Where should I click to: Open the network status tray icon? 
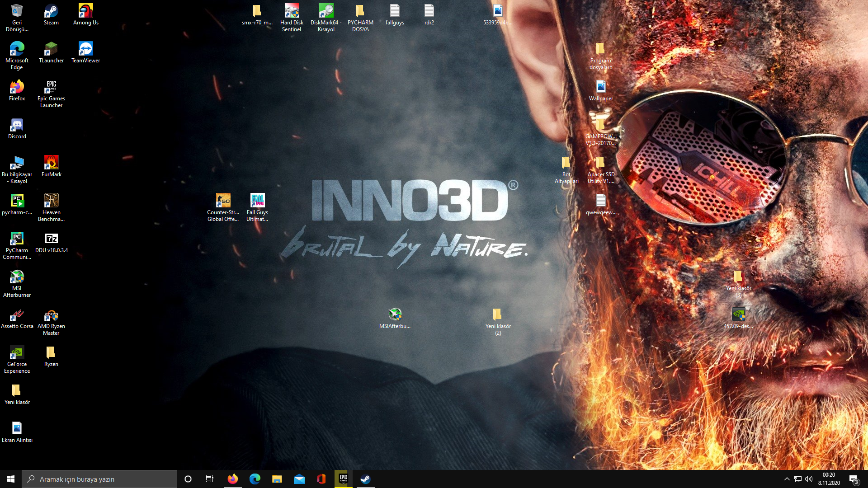pos(798,479)
